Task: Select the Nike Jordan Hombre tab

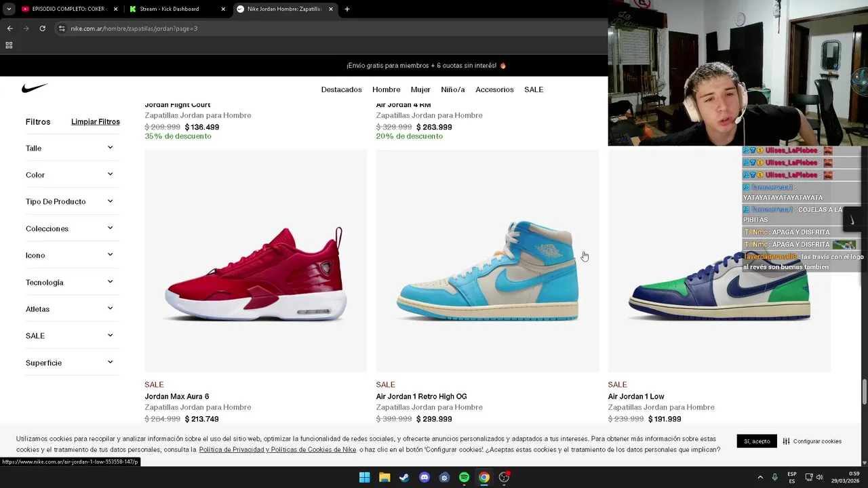Action: coord(285,9)
